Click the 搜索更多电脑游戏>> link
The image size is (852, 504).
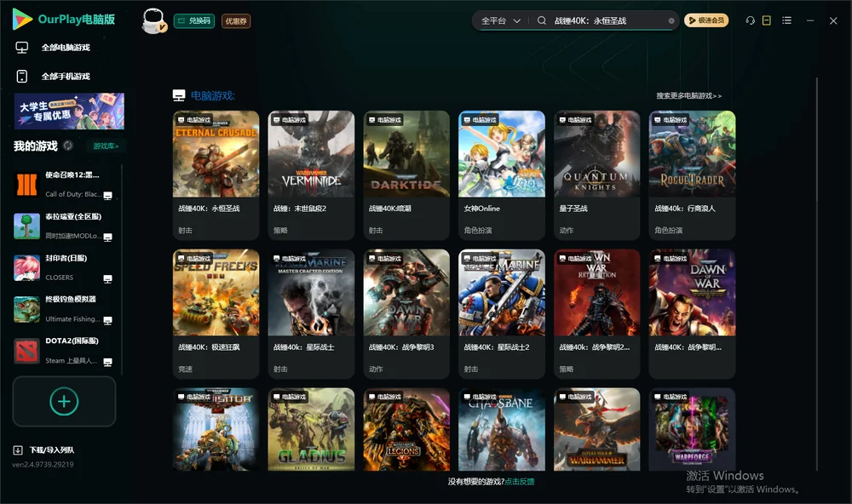click(x=688, y=96)
